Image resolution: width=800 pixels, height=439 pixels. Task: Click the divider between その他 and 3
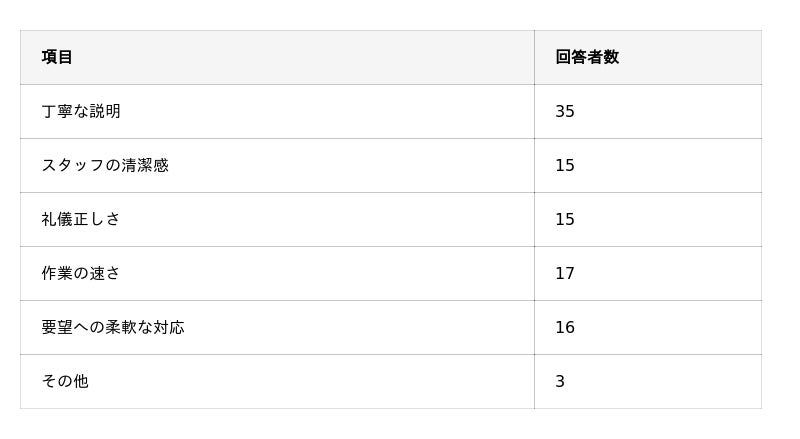pyautogui.click(x=534, y=381)
